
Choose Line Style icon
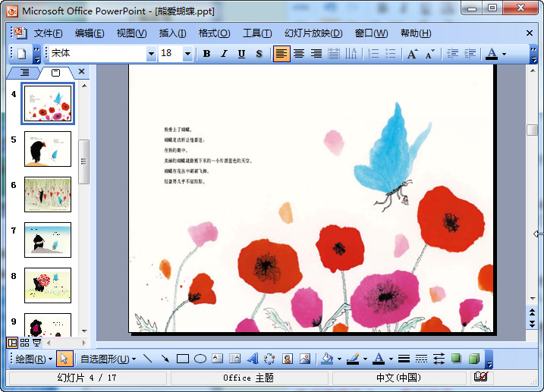pos(404,359)
